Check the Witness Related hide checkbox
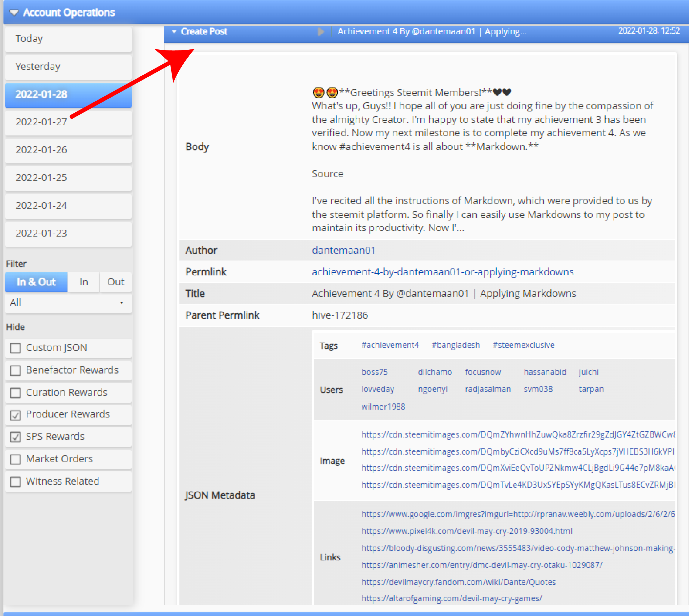 tap(15, 482)
